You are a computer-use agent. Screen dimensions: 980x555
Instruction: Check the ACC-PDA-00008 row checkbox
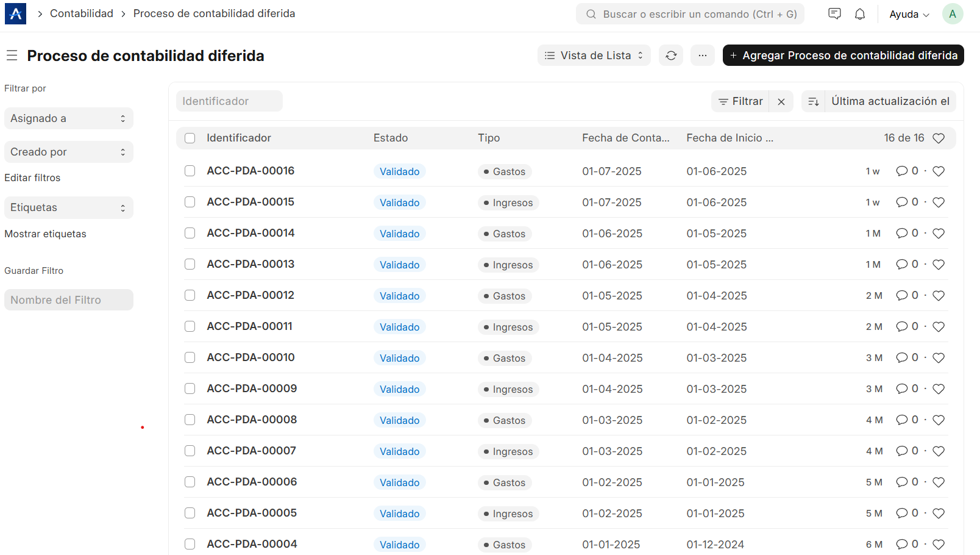pos(190,420)
